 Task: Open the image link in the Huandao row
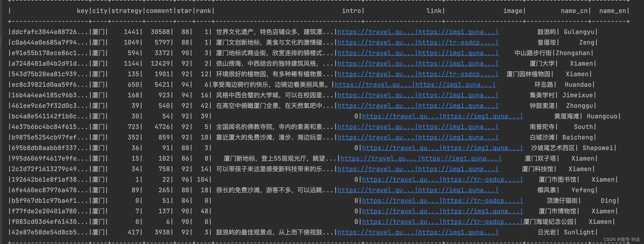454,85
